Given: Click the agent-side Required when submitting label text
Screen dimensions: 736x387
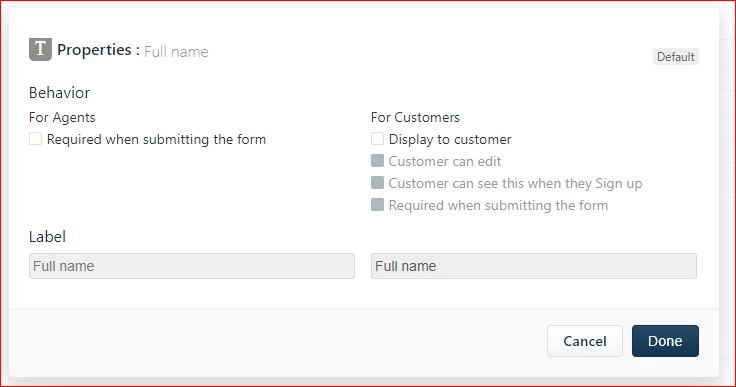Looking at the screenshot, I should point(156,139).
